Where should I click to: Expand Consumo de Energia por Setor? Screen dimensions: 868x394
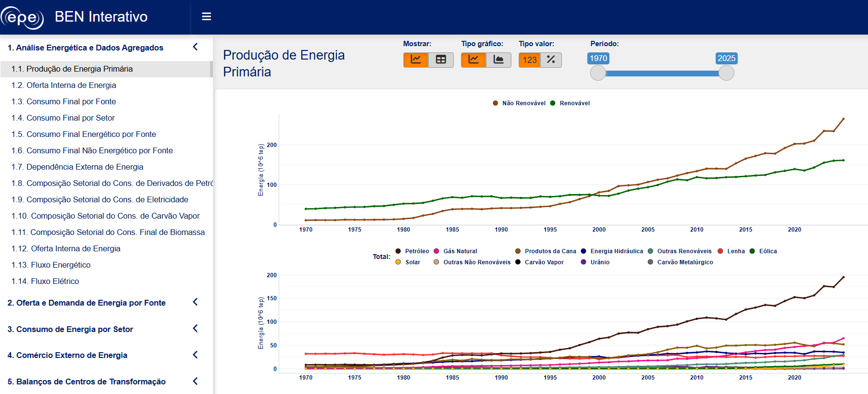coord(195,329)
